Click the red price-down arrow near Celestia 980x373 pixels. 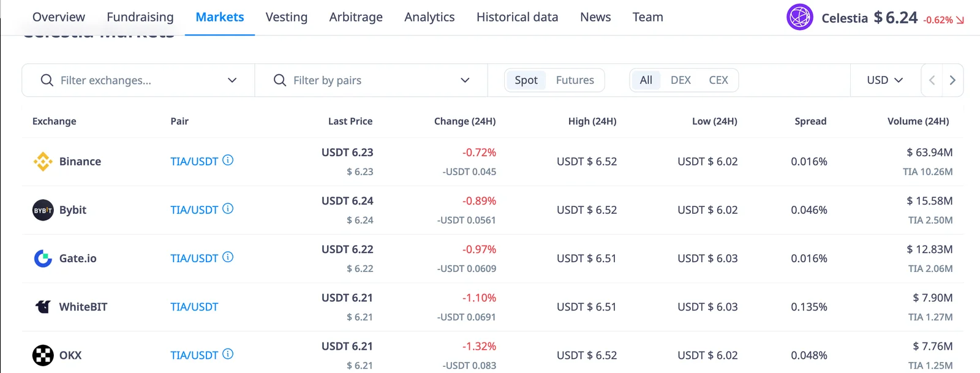coord(960,20)
